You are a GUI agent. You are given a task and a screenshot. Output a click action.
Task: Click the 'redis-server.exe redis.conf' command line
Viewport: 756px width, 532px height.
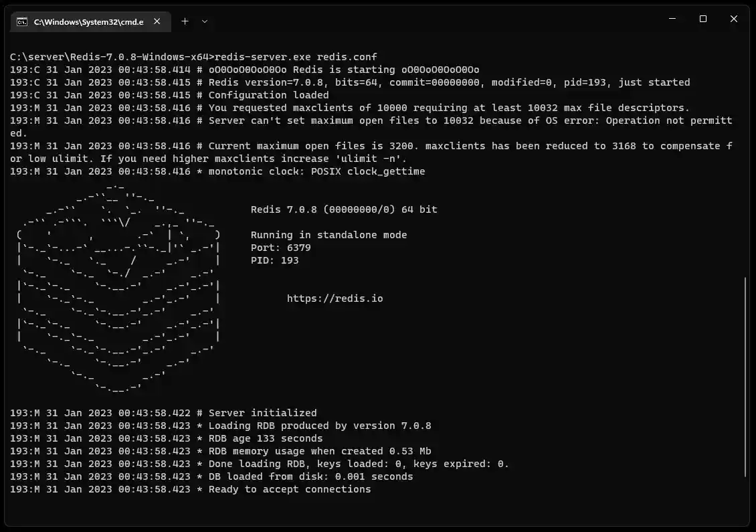coord(193,57)
